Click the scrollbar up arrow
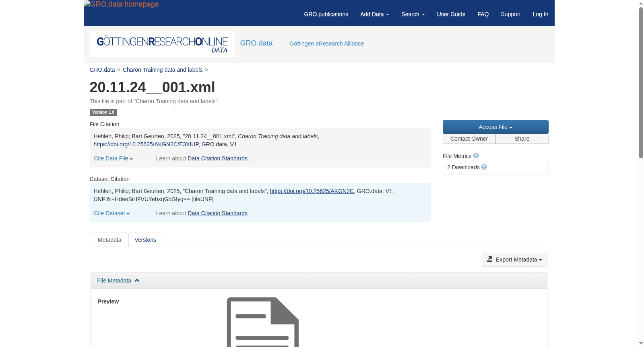 pyautogui.click(x=641, y=3)
